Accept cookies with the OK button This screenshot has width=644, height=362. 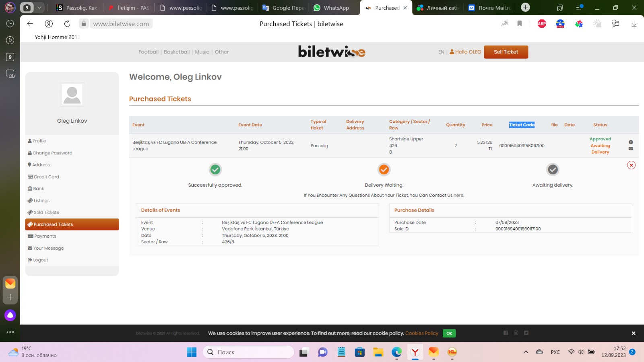point(449,333)
